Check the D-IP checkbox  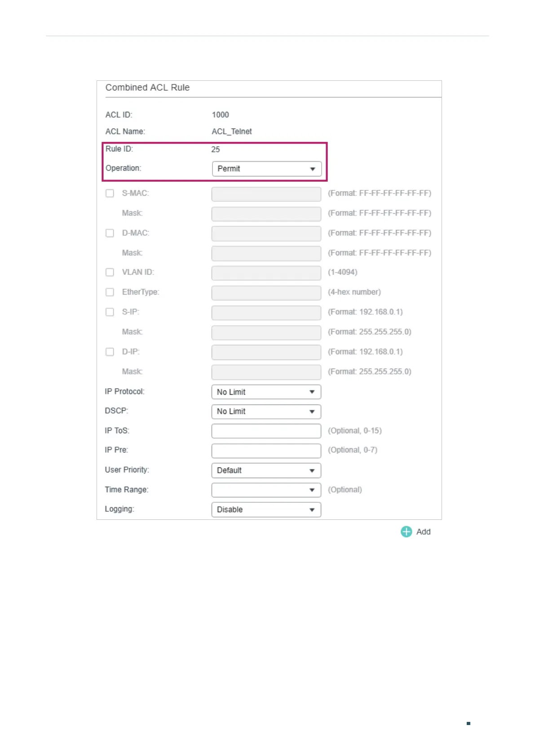110,352
